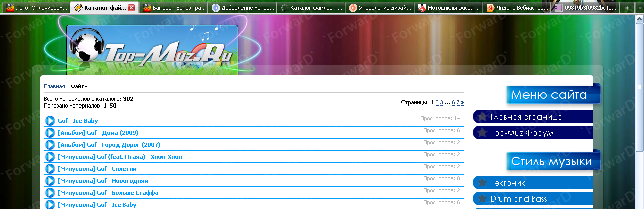
Task: Click play icon for '[Минусовка] Guf - Больше Стаффа'
Action: (x=50, y=193)
